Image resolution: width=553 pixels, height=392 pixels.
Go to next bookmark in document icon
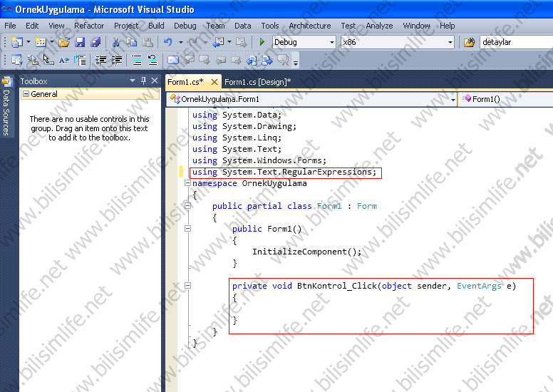pyautogui.click(x=267, y=61)
